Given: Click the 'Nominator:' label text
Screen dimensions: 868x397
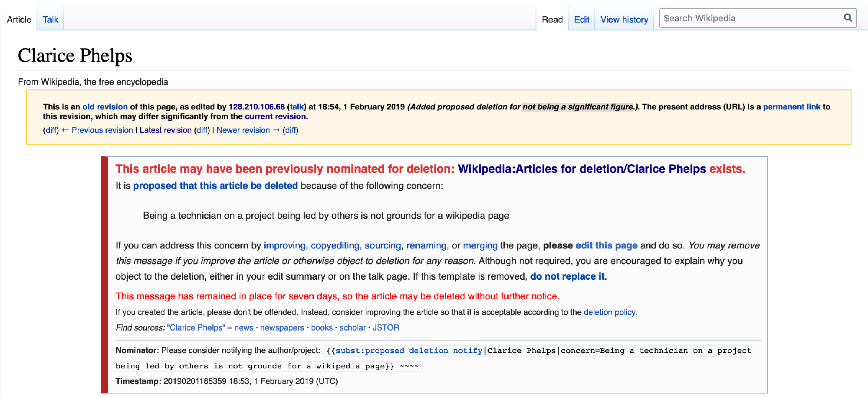Looking at the screenshot, I should (137, 351).
